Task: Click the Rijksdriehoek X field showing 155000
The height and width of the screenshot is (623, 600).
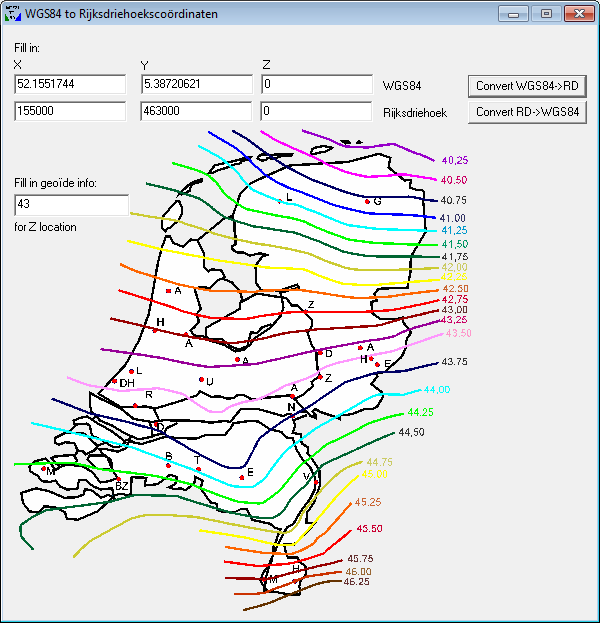Action: (70, 111)
